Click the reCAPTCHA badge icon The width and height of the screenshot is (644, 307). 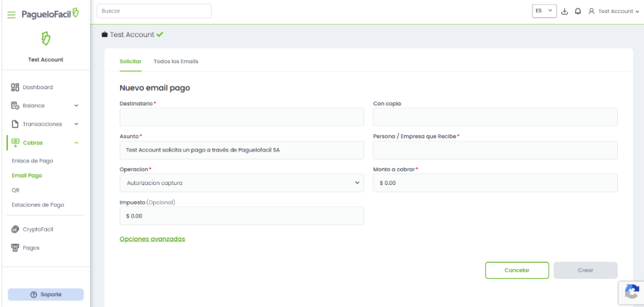pos(632,292)
